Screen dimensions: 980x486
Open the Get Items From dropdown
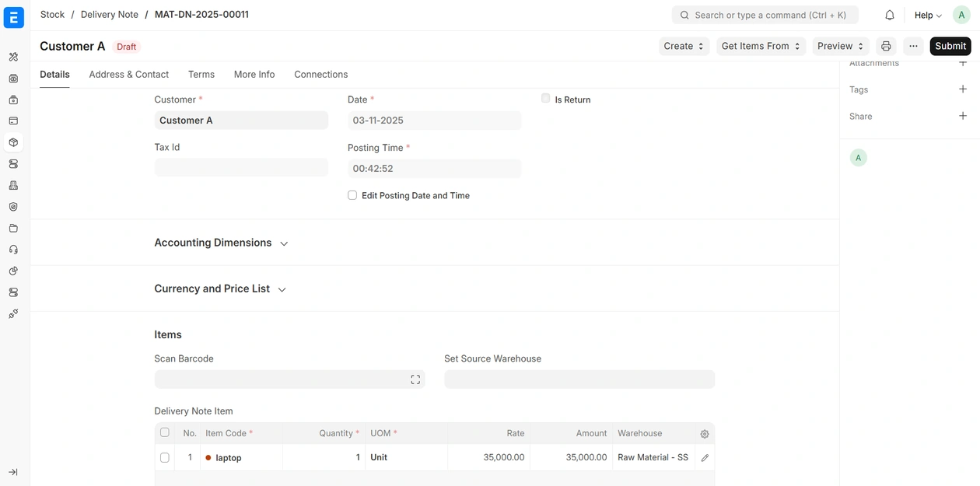click(x=760, y=46)
